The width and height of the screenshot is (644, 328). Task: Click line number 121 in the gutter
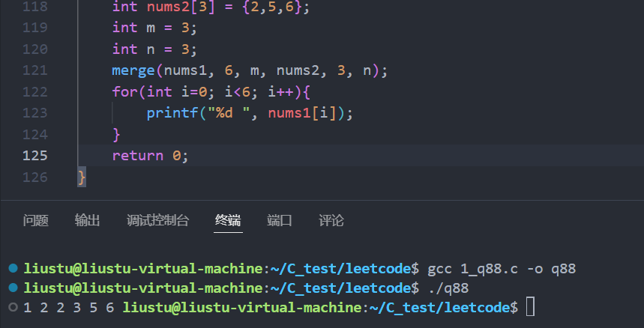pos(34,70)
